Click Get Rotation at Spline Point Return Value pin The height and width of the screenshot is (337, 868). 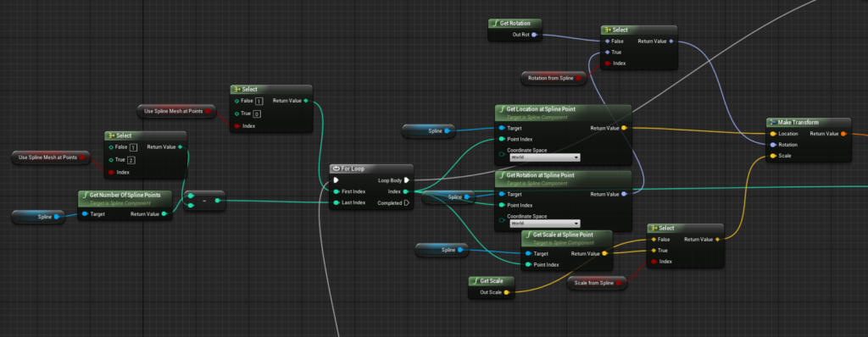[x=624, y=194]
